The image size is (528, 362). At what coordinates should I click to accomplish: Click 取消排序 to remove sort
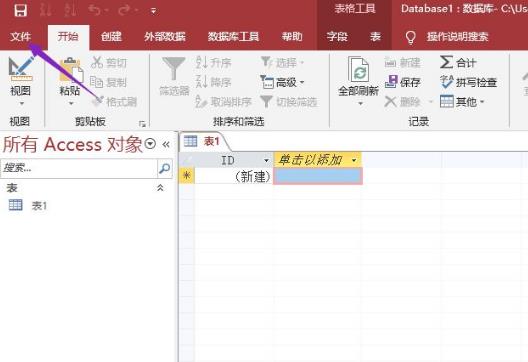pyautogui.click(x=224, y=101)
